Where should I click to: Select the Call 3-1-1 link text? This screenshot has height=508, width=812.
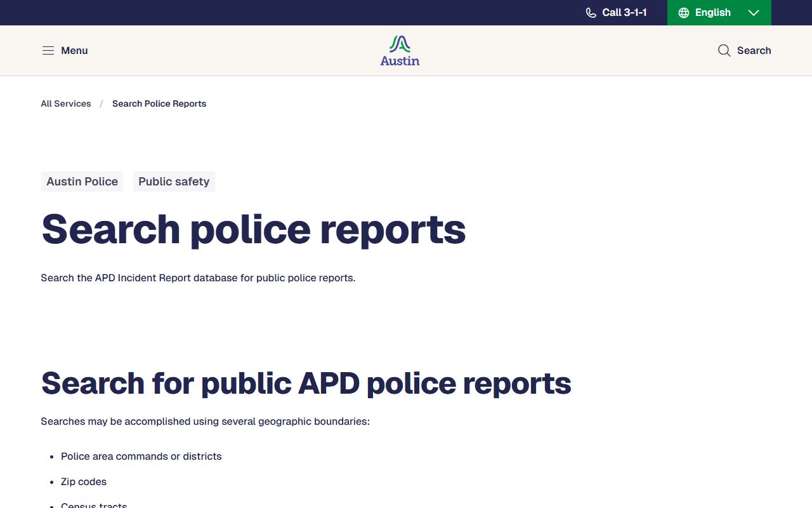point(624,13)
